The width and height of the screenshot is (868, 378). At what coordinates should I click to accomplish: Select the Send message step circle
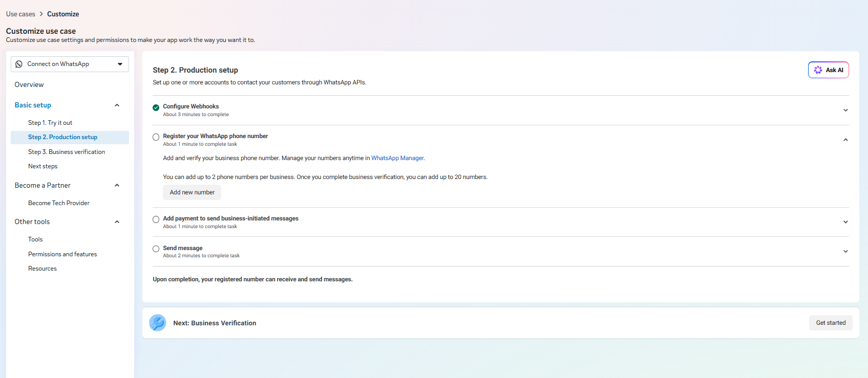point(156,249)
